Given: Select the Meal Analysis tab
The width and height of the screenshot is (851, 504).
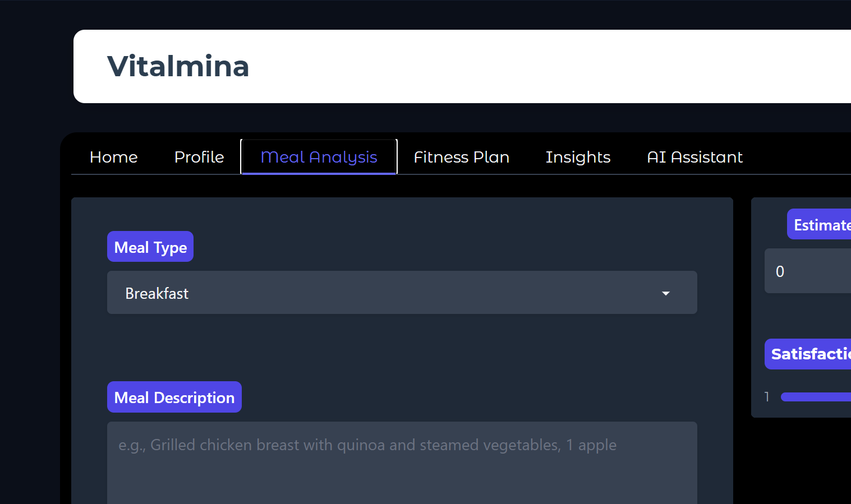Looking at the screenshot, I should point(319,157).
